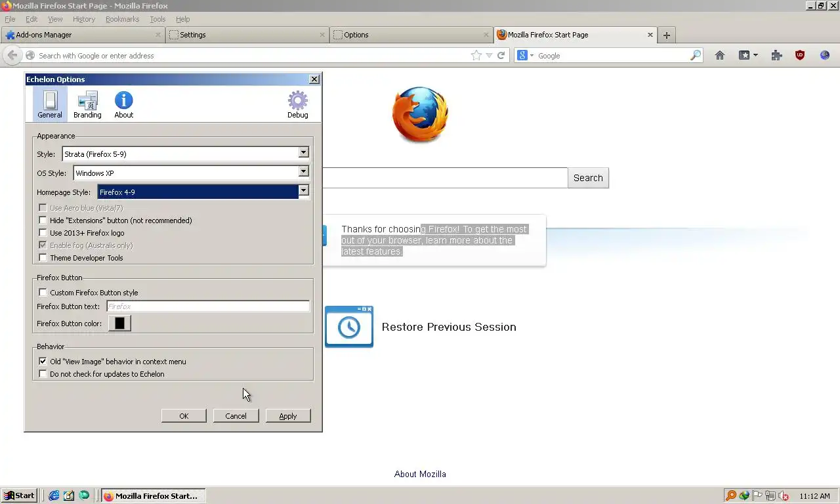Open the Windows Start menu

tap(18, 495)
